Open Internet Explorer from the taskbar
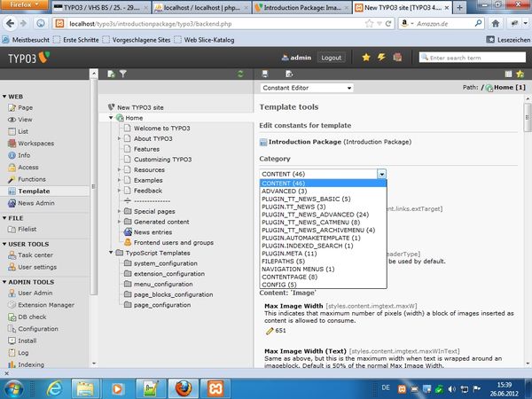This screenshot has height=399, width=532. pyautogui.click(x=54, y=389)
